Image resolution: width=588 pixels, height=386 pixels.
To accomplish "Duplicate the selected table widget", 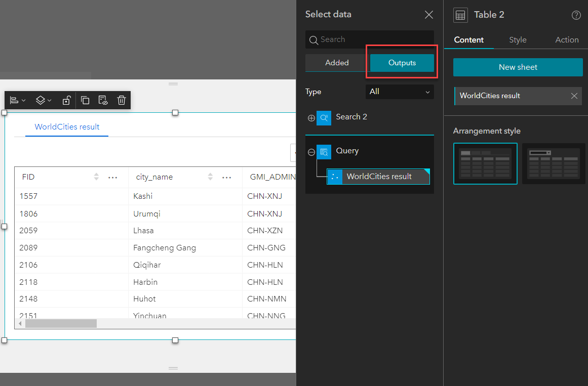I will [85, 100].
